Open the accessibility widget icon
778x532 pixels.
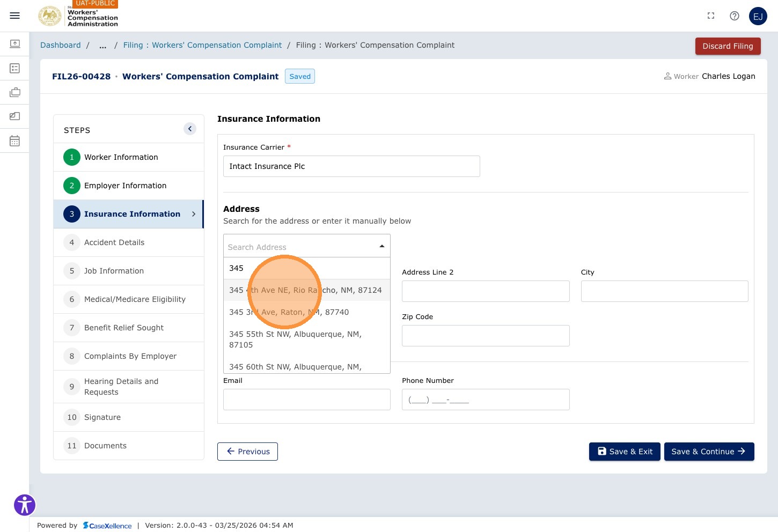point(25,505)
